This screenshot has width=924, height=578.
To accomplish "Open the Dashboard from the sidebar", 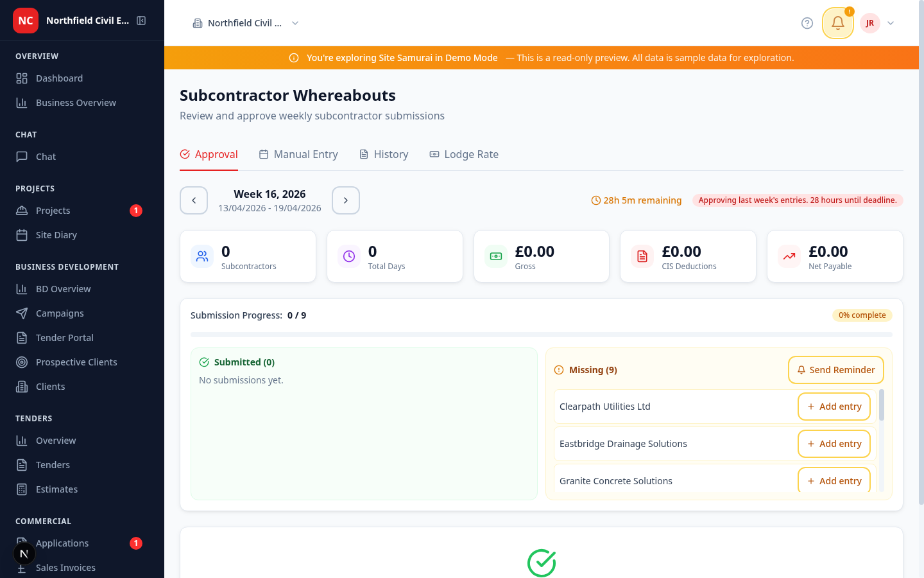I will point(60,78).
